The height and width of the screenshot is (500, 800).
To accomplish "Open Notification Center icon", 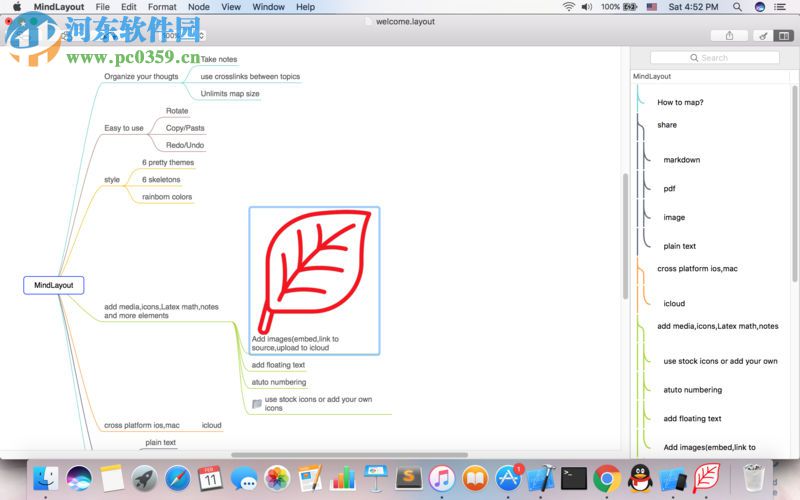I will 780,7.
